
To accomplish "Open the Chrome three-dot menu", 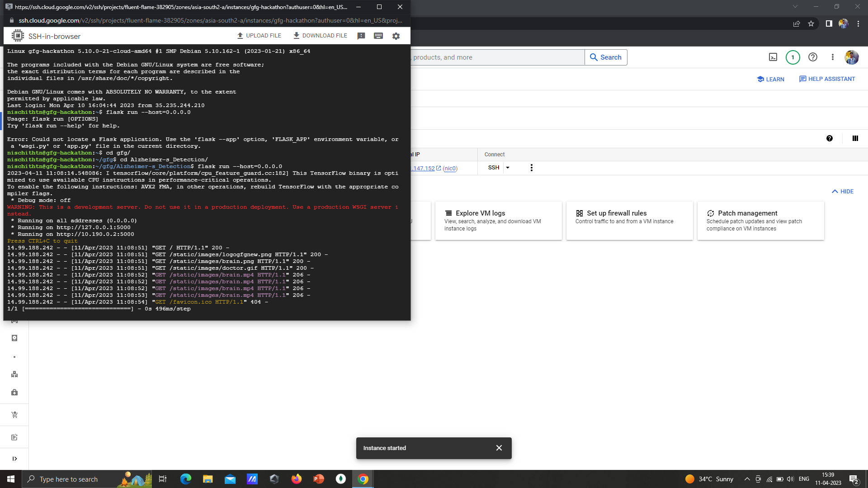I will (x=859, y=24).
